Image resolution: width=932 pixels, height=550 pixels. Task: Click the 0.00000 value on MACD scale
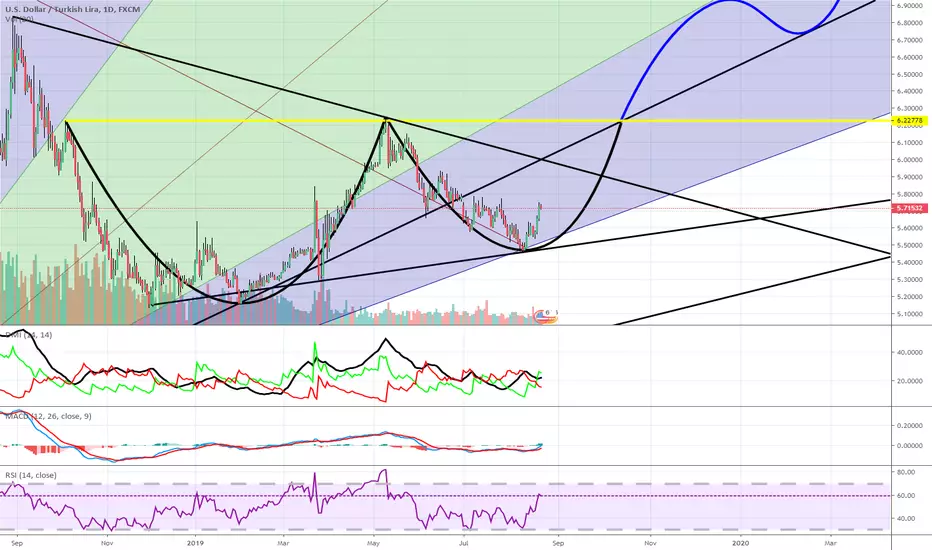[x=910, y=445]
